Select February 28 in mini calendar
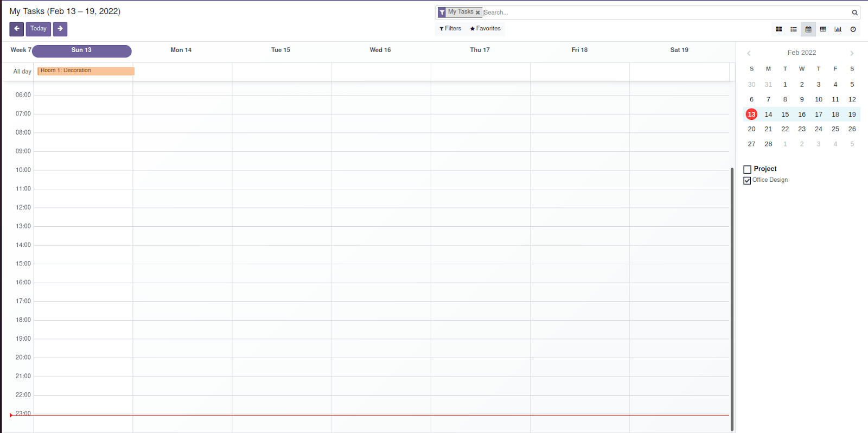The width and height of the screenshot is (868, 433). point(768,144)
